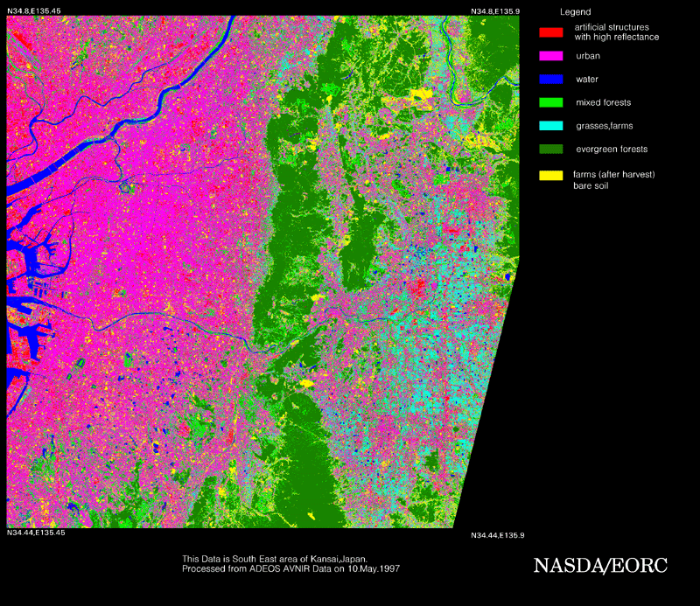Click the 'Legend' heading text

(x=576, y=12)
